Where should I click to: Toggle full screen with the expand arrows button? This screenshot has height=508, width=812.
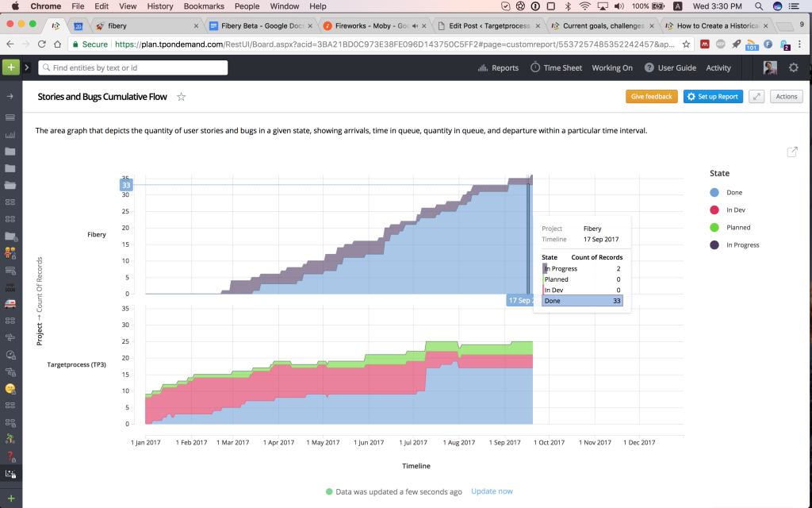(756, 96)
